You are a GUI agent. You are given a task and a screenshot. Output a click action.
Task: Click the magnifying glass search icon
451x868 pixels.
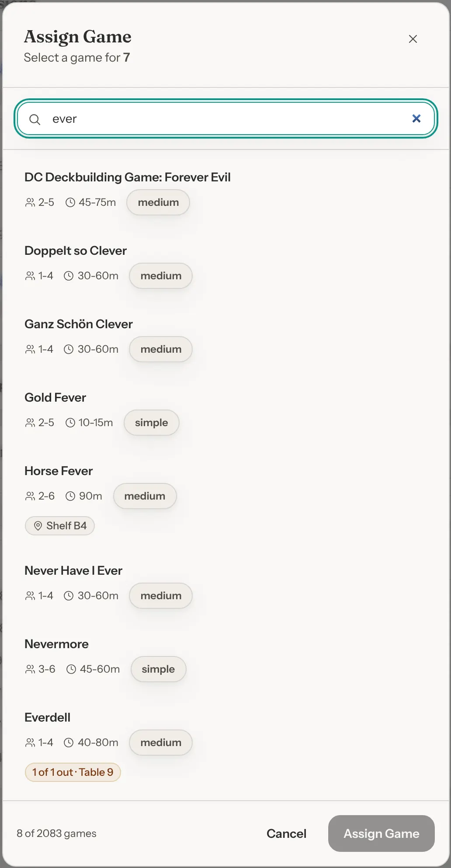coord(35,119)
